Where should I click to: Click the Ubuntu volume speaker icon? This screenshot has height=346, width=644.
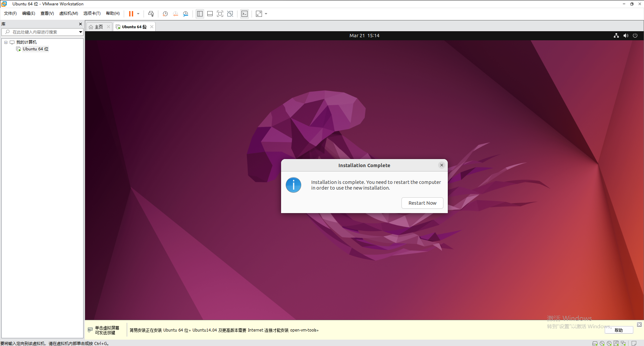click(626, 36)
